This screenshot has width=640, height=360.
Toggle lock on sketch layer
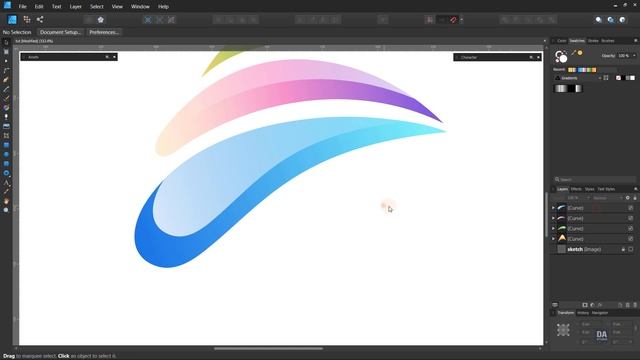click(x=623, y=249)
